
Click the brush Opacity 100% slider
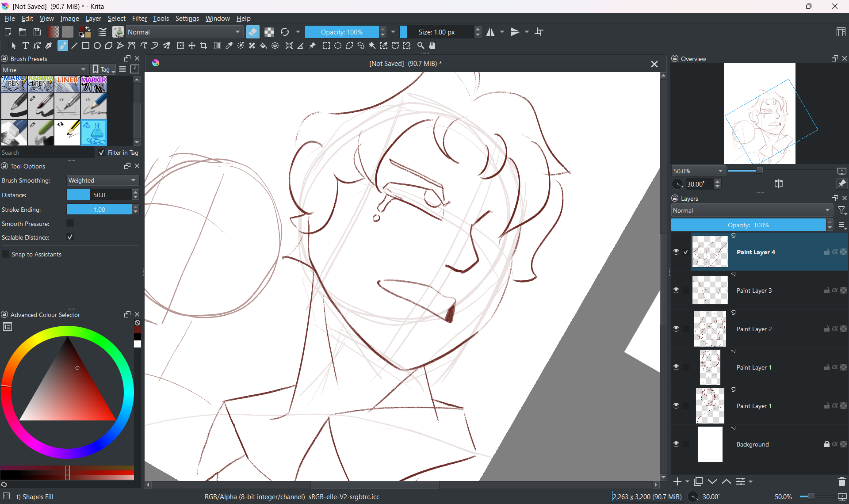(341, 32)
